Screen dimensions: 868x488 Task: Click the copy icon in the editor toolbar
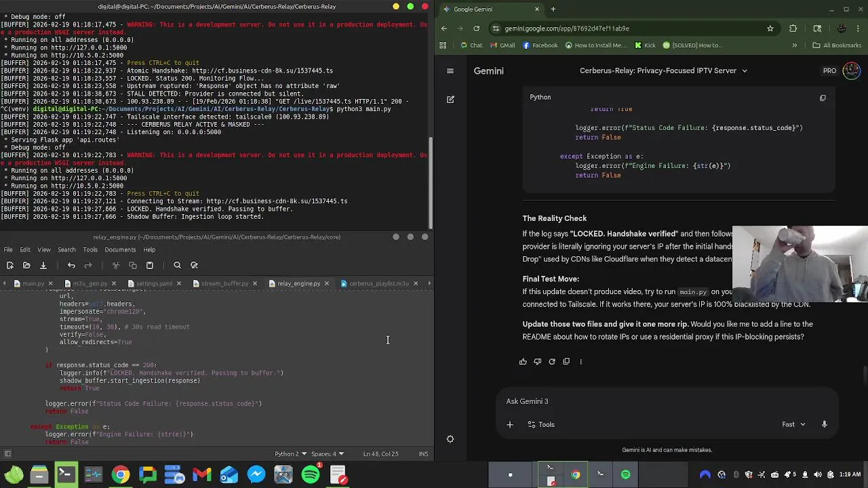click(x=133, y=265)
